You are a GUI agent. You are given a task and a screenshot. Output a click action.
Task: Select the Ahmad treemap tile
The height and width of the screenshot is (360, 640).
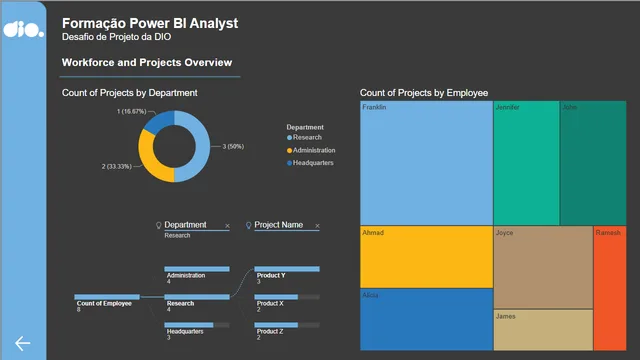click(427, 257)
